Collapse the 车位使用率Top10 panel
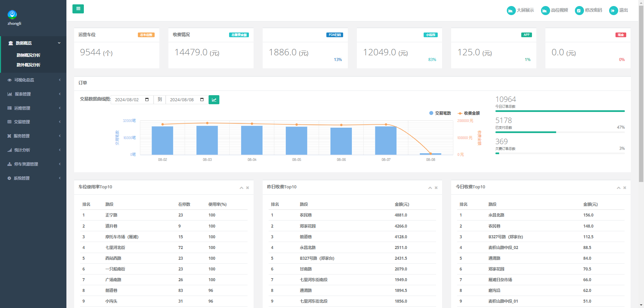 (241, 188)
